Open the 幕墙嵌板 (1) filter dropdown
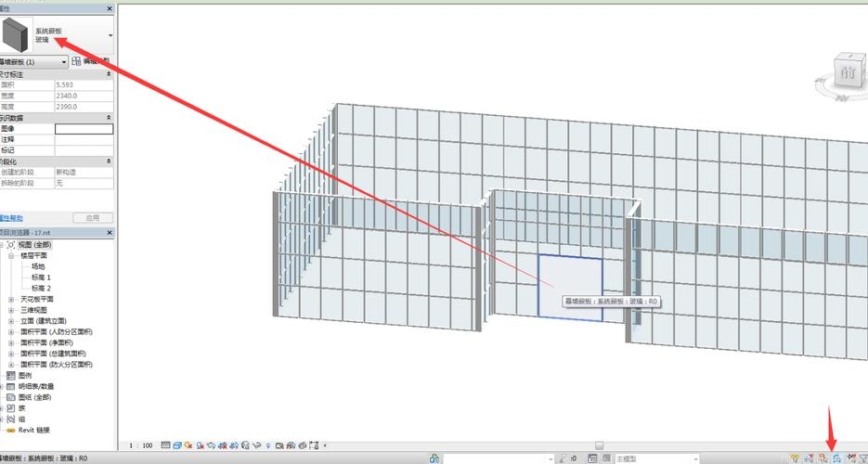The image size is (868, 464). tap(33, 62)
